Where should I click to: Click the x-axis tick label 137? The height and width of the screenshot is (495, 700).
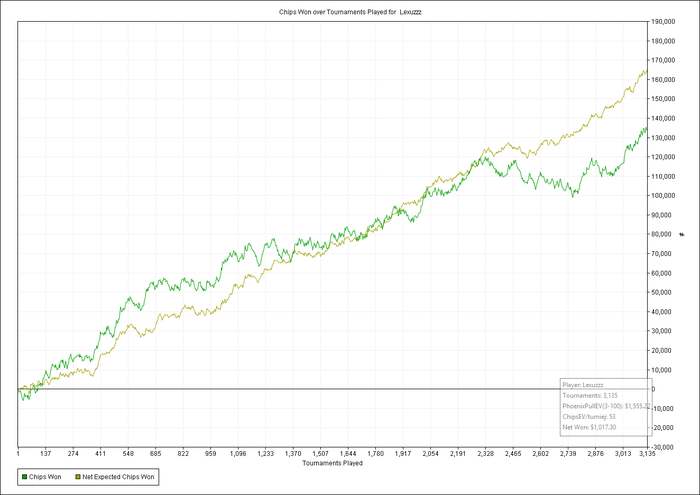(46, 453)
